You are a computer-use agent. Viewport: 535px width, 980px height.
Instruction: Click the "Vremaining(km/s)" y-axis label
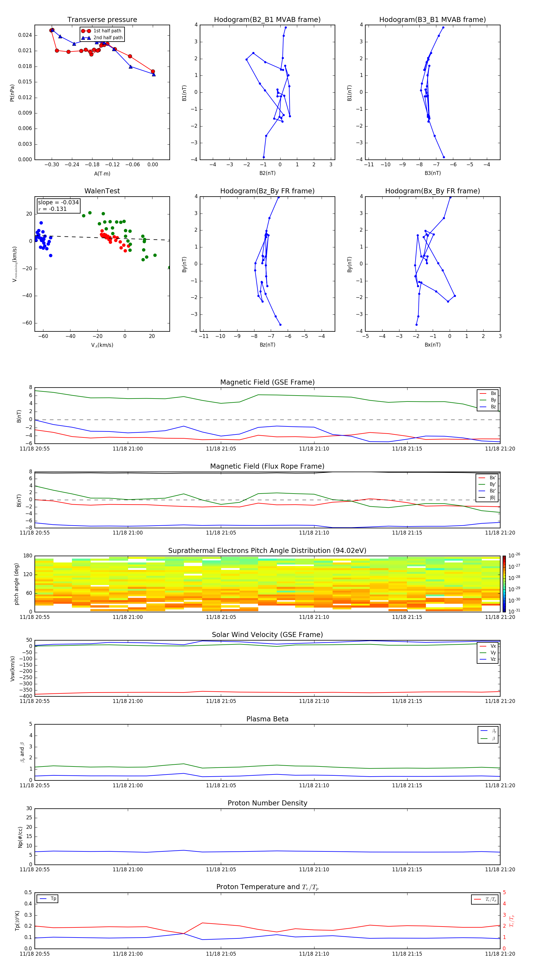point(15,264)
